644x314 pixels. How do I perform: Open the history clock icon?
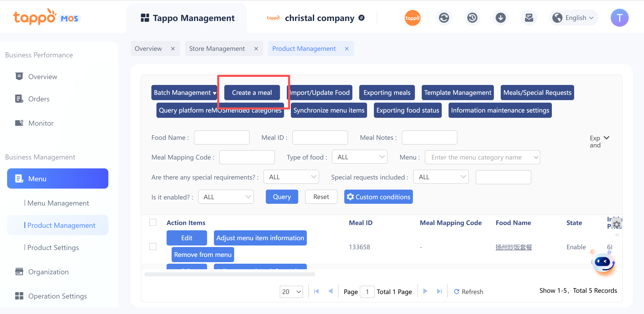click(x=472, y=18)
